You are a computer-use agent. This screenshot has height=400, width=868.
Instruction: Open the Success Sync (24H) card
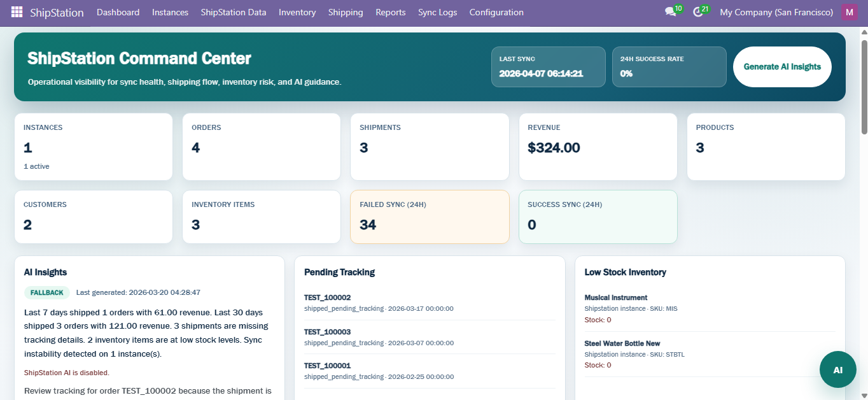[x=598, y=217]
